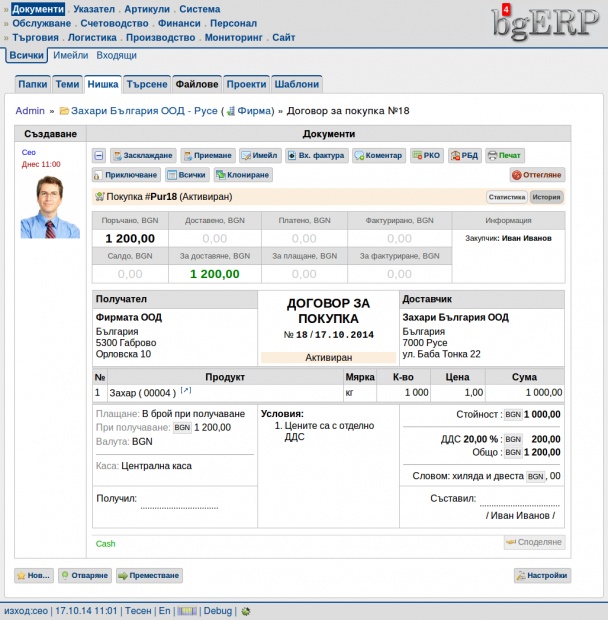
Task: Clone the document with Клониране
Action: click(243, 175)
